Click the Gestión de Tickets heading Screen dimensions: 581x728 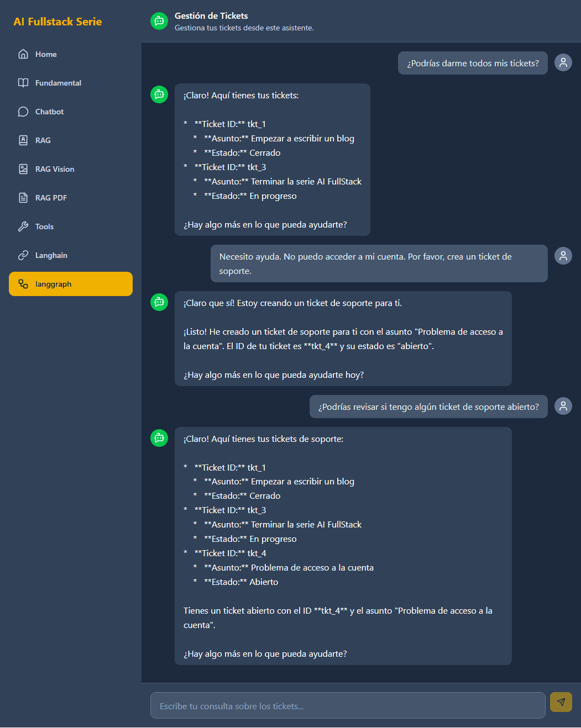[211, 16]
